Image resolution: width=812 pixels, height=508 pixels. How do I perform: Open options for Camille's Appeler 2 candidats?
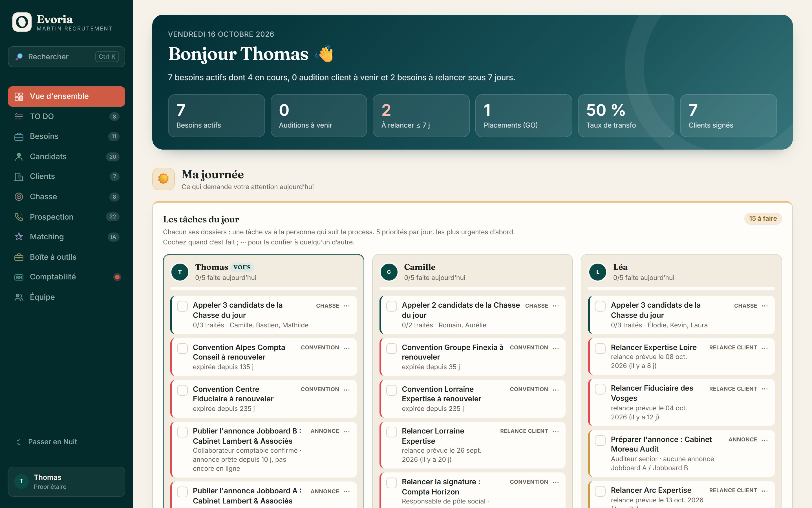tap(556, 306)
